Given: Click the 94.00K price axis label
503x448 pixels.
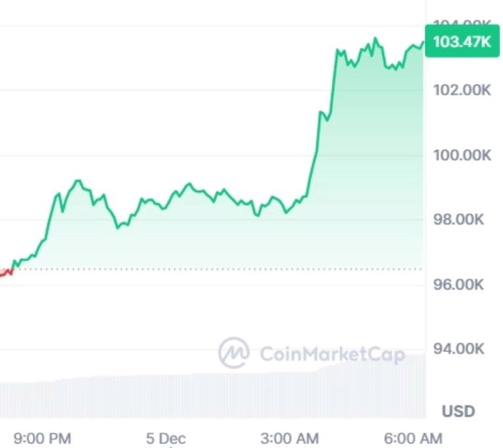Looking at the screenshot, I should (459, 349).
